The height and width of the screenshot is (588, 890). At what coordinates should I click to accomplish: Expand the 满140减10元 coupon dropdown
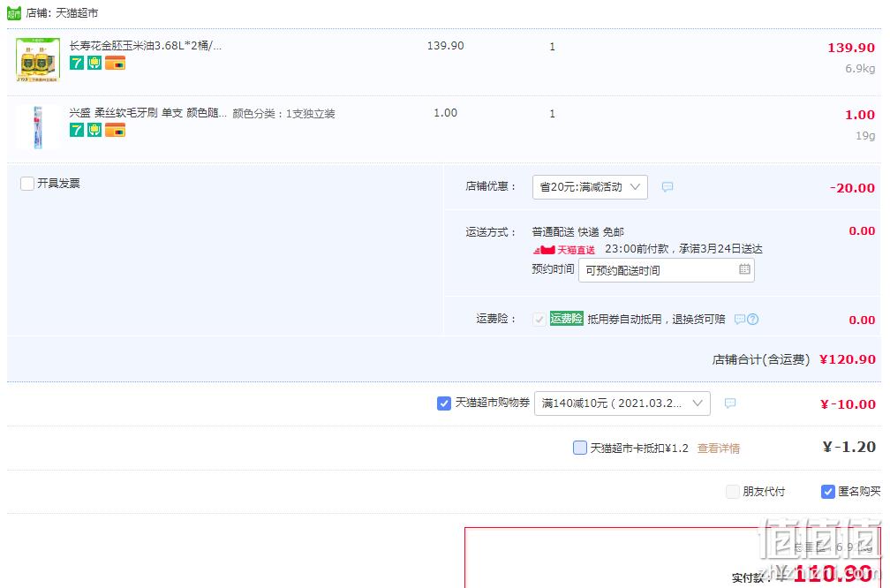click(622, 403)
